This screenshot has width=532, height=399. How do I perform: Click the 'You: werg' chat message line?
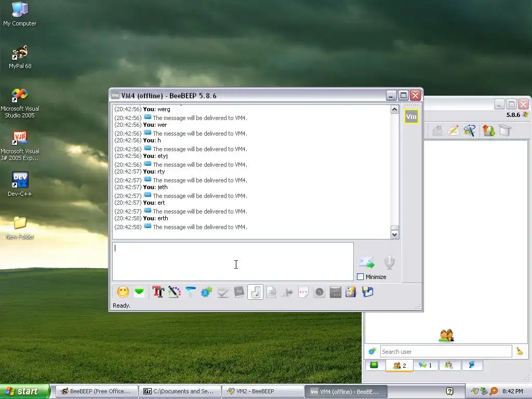[x=142, y=109]
